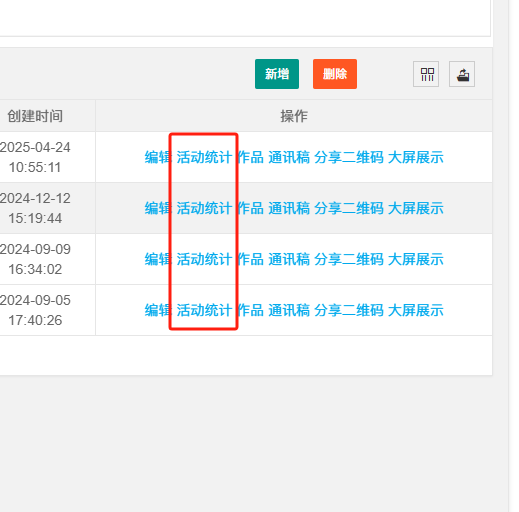The height and width of the screenshot is (512, 519).
Task: Click 作品 in the 2024-09-09 row
Action: (x=250, y=259)
